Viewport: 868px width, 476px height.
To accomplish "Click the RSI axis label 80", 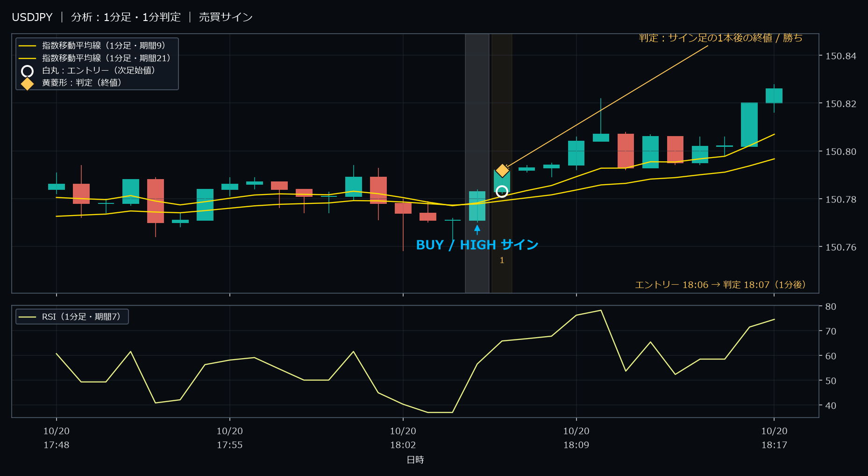I will 831,307.
